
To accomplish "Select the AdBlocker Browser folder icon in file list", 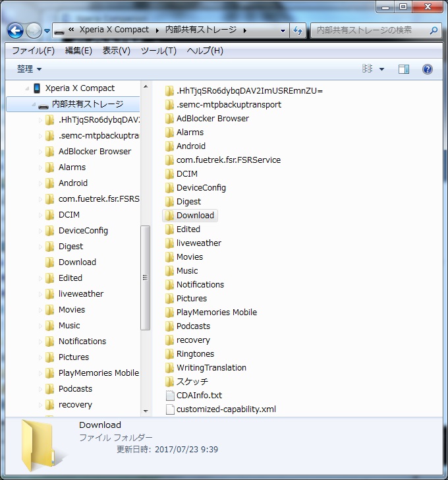I will pyautogui.click(x=169, y=119).
